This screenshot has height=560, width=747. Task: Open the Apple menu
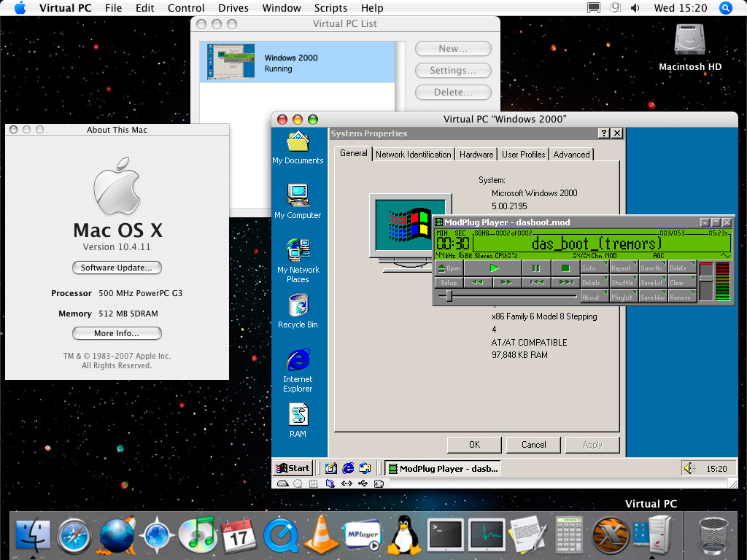click(20, 8)
